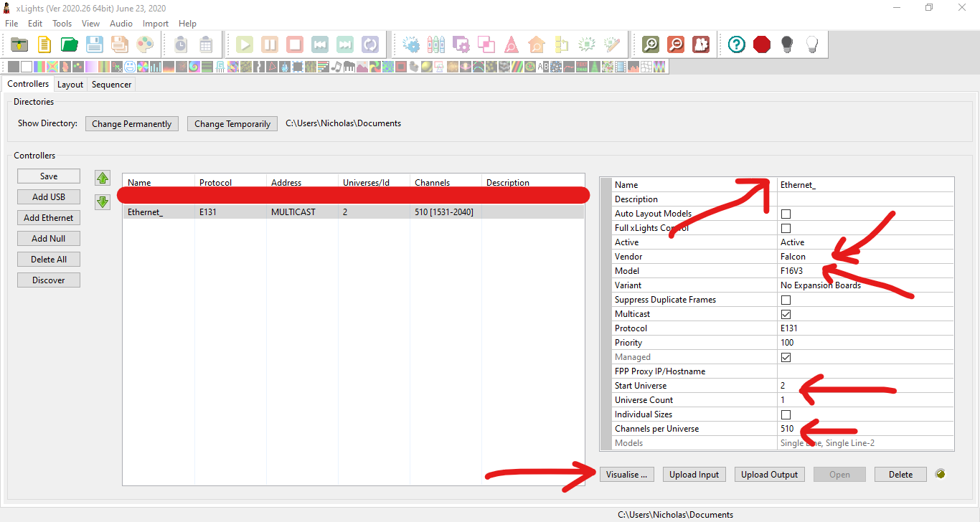This screenshot has width=980, height=522.
Task: Click the 510 [1531-2040] channels cell
Action: [444, 212]
